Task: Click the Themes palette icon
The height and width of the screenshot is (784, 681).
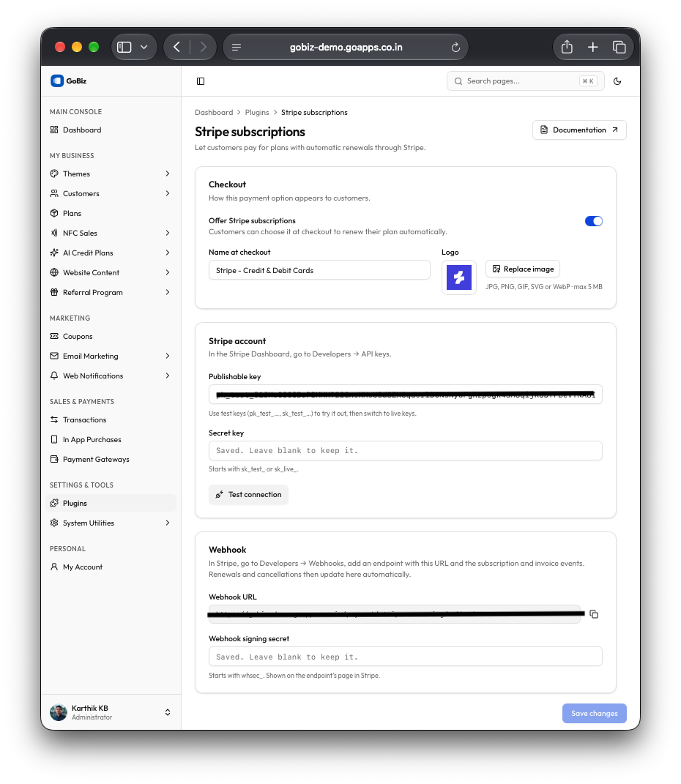Action: pos(54,173)
